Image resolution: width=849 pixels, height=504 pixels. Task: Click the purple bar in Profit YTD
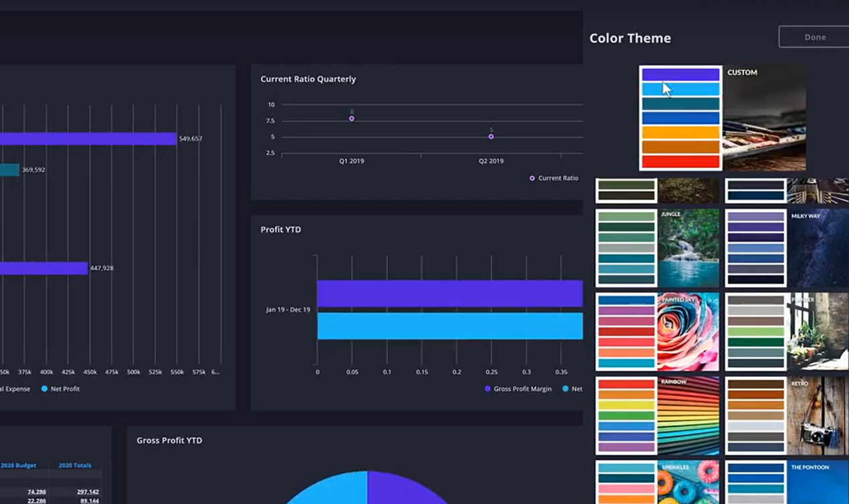point(449,293)
